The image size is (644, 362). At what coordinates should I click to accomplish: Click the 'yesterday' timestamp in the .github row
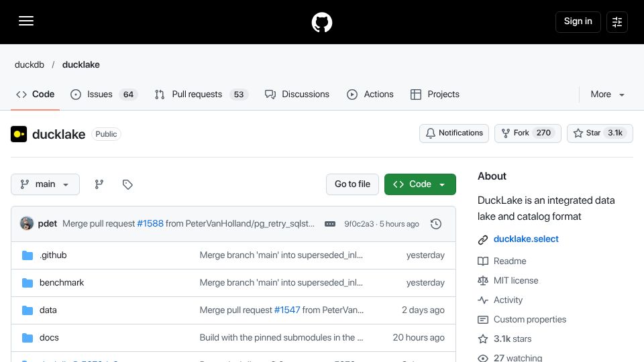(425, 255)
